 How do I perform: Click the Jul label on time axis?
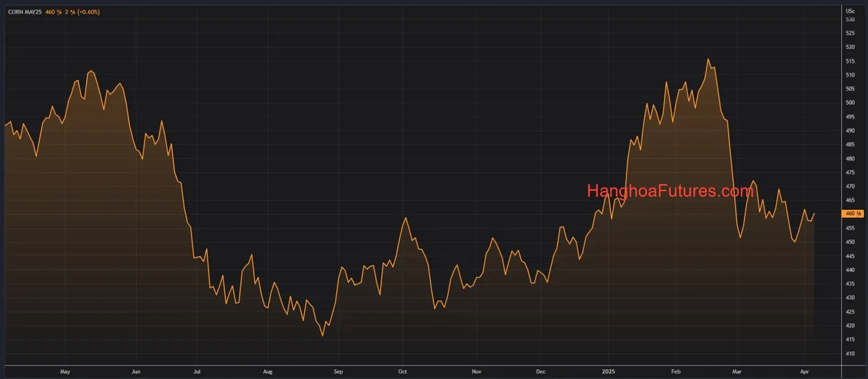coord(197,372)
